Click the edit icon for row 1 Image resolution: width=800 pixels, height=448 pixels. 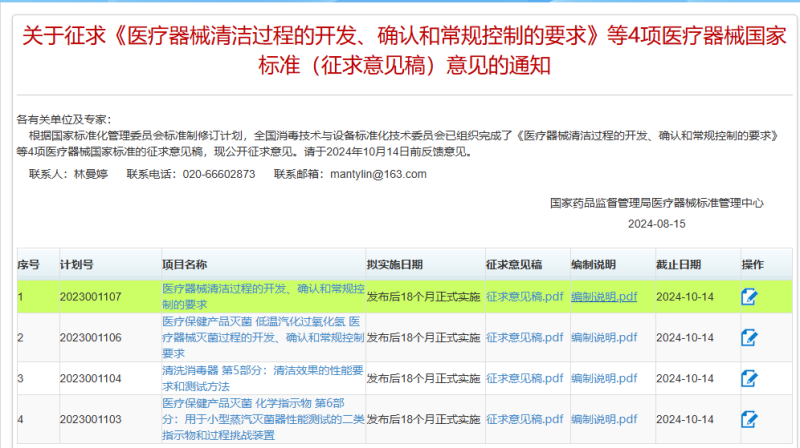click(749, 296)
